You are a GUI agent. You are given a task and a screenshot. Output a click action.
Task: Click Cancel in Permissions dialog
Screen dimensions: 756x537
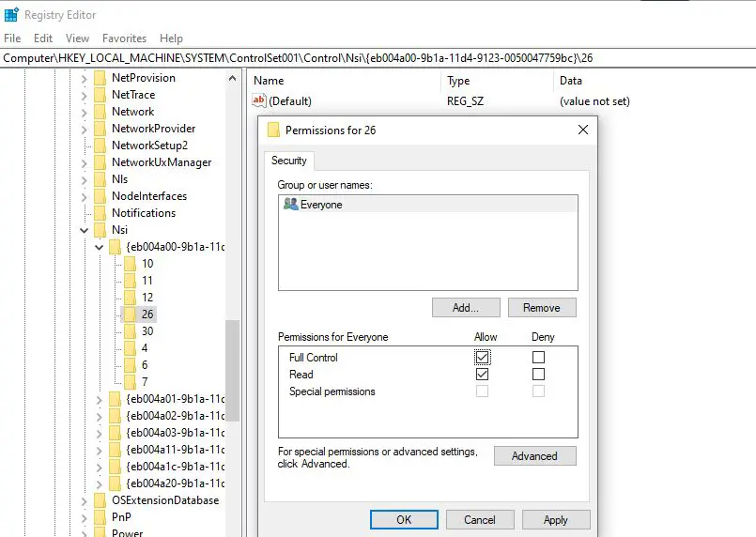tap(480, 520)
